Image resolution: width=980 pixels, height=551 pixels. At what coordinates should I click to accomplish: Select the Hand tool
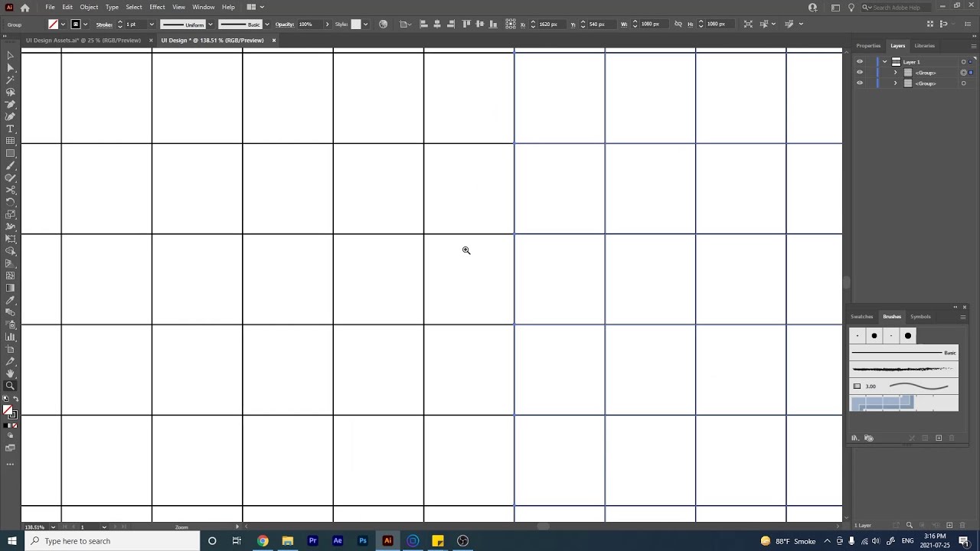click(10, 373)
